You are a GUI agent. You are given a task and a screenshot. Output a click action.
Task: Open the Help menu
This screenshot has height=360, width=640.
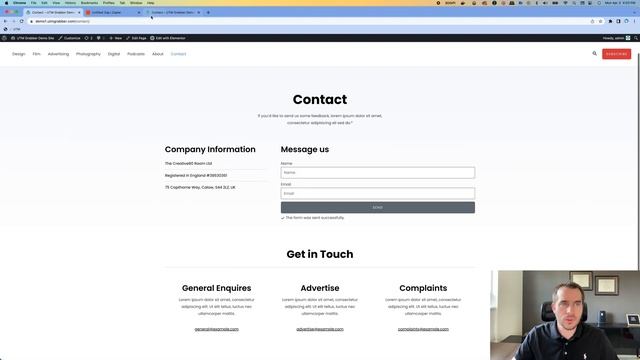151,3
